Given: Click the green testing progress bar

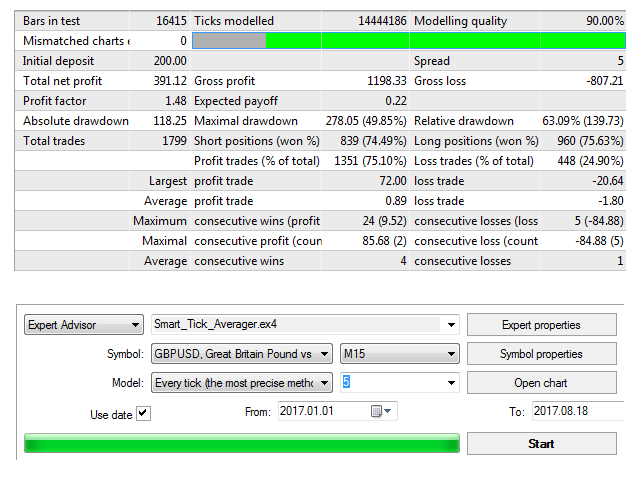Looking at the screenshot, I should [241, 444].
